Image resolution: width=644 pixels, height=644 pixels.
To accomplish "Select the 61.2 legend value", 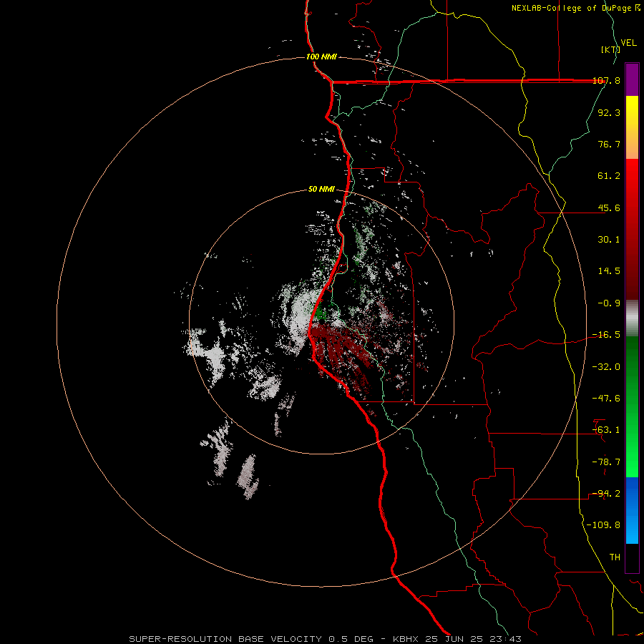I will pyautogui.click(x=609, y=176).
